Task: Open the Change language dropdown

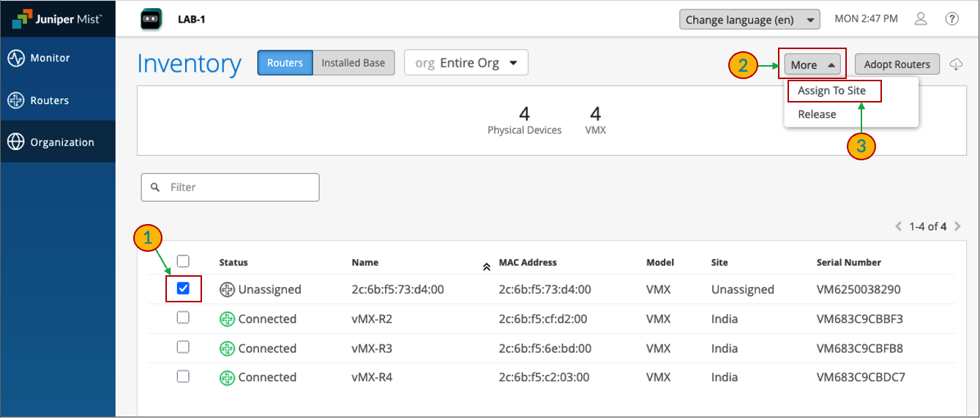Action: pyautogui.click(x=749, y=20)
